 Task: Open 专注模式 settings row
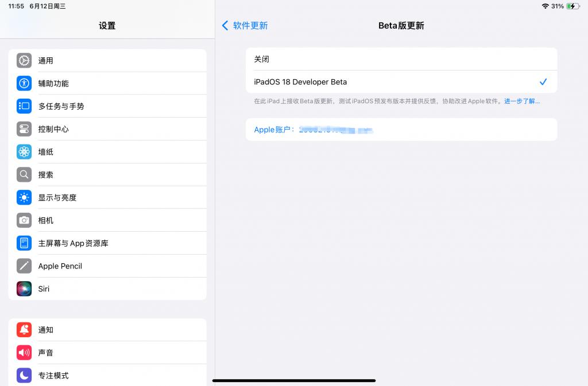pos(107,376)
